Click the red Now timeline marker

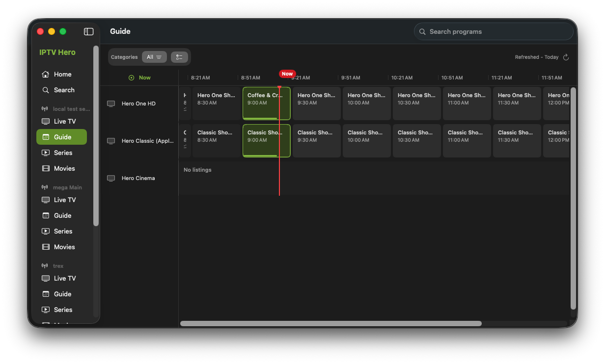coord(287,74)
